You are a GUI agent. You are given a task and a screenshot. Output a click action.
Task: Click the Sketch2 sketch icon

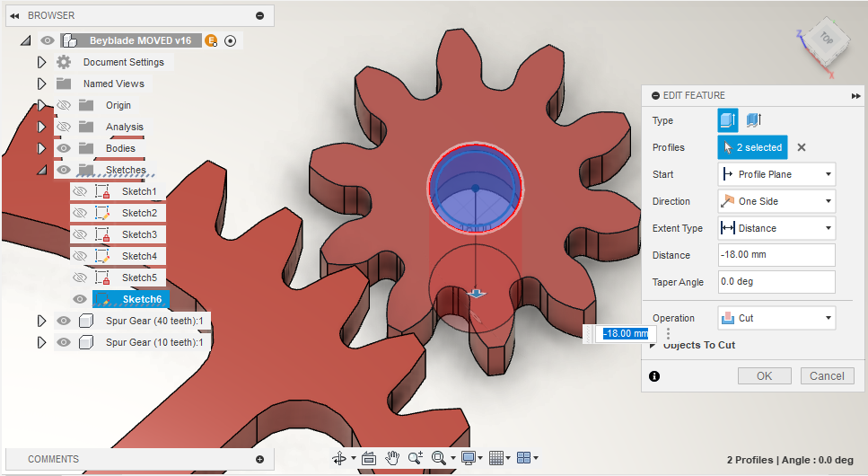pyautogui.click(x=102, y=214)
